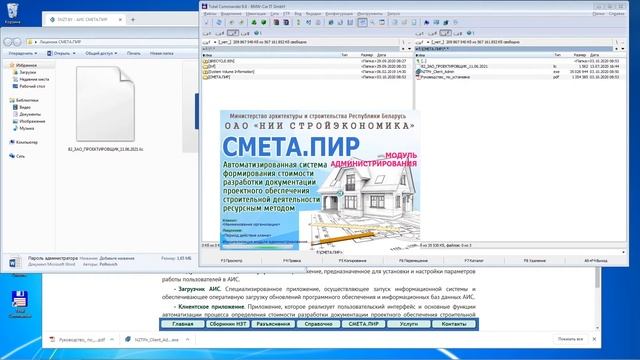Select [System Volume Information] folder row
This screenshot has width=640, height=360.
click(x=307, y=71)
